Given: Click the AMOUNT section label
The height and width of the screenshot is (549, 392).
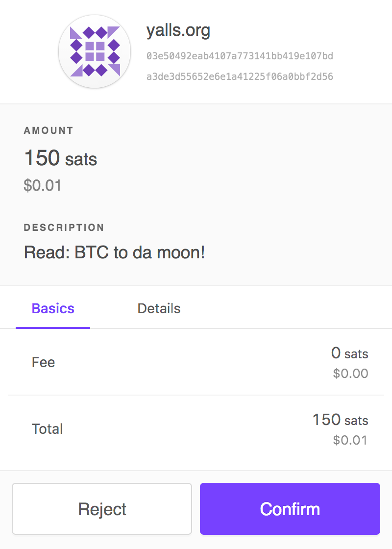Looking at the screenshot, I should (49, 130).
